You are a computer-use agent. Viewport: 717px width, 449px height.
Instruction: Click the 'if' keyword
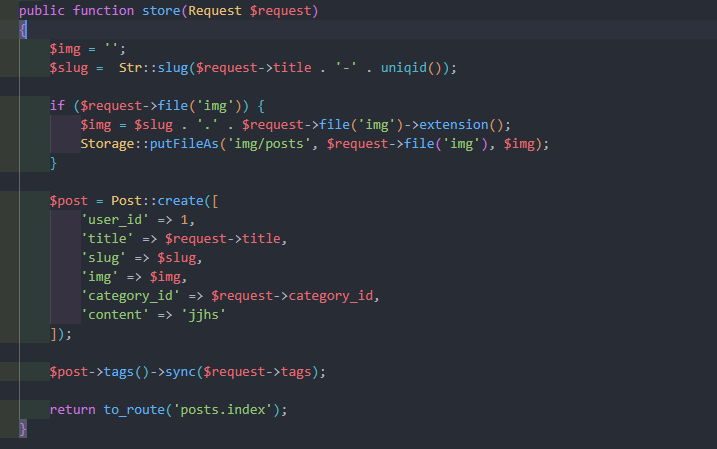57,106
